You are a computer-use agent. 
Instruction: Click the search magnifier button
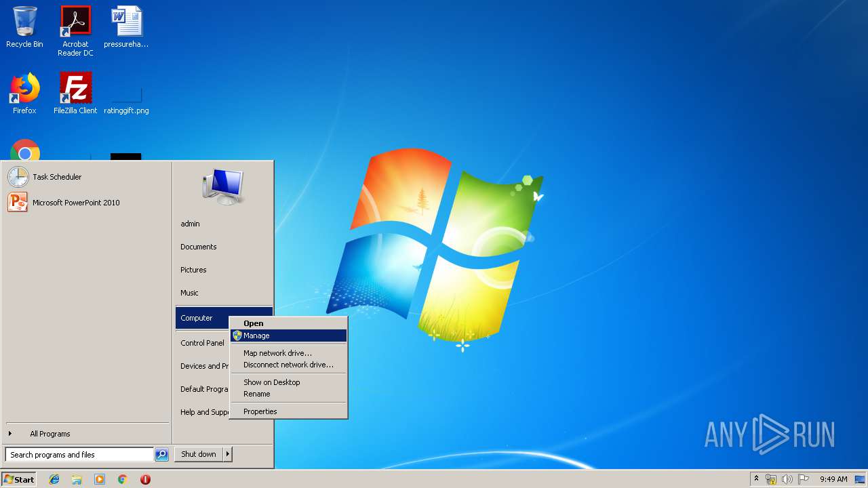coord(161,455)
